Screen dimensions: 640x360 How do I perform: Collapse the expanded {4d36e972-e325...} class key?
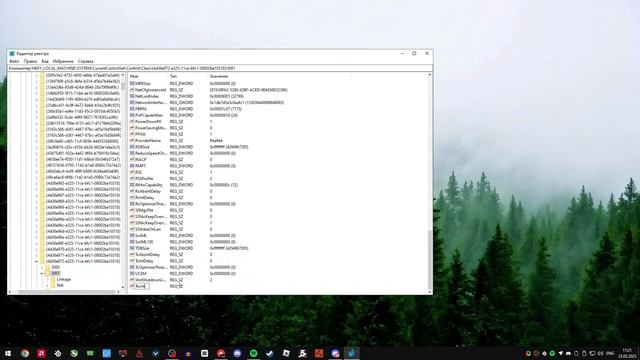(37, 261)
